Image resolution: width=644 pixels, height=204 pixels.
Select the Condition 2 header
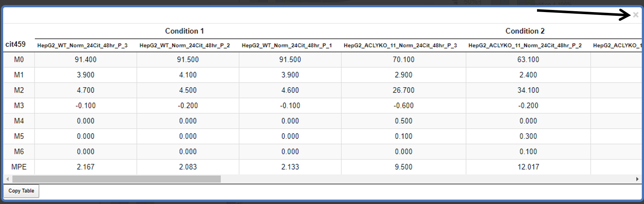(x=525, y=31)
